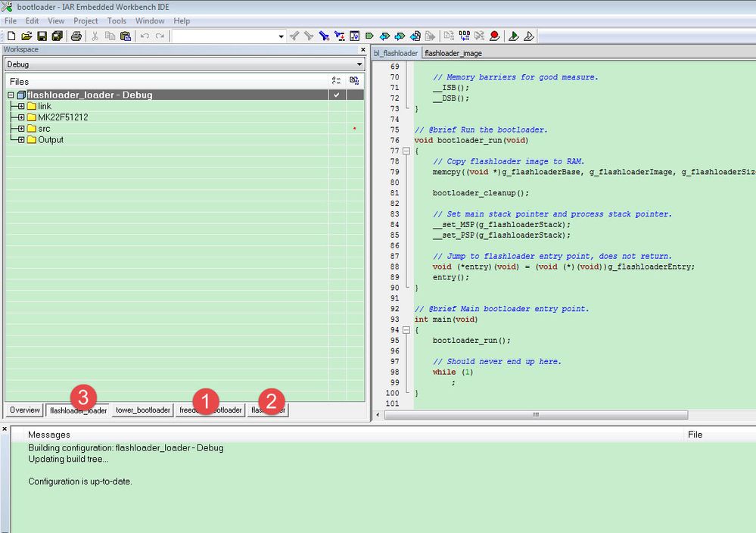Click the Go To line icon
This screenshot has width=756, height=533.
pos(354,36)
